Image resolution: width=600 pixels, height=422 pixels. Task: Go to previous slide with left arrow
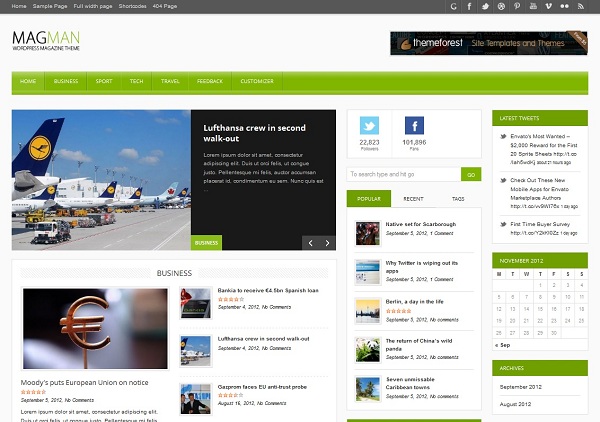click(x=310, y=243)
